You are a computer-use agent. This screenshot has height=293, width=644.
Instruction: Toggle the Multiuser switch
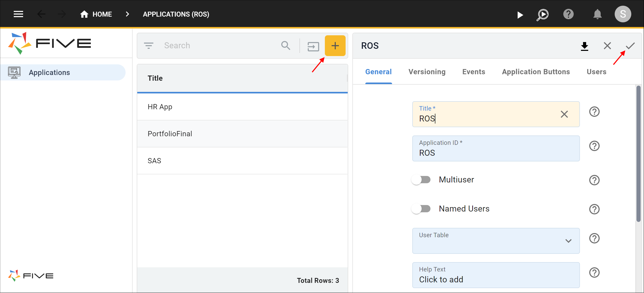[x=421, y=180]
